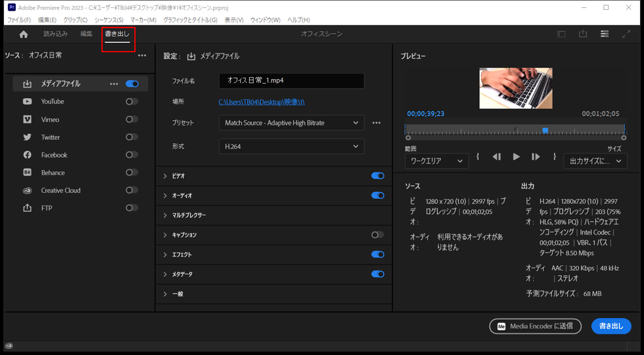Click the ファイル名 input field
Viewport: 644px width, 355px height.
click(x=291, y=81)
